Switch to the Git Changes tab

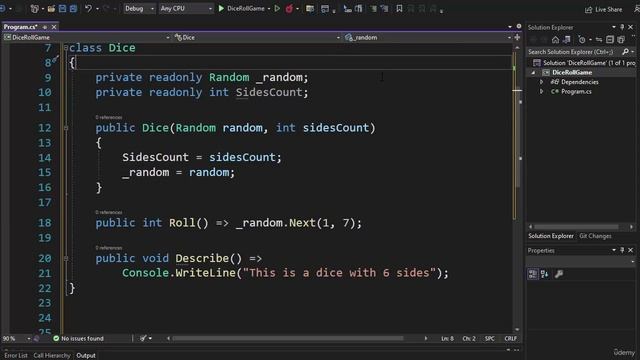pyautogui.click(x=595, y=236)
